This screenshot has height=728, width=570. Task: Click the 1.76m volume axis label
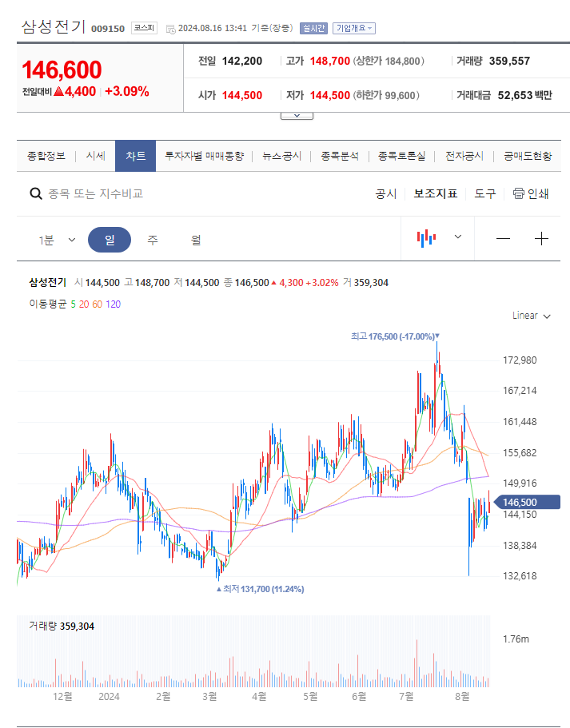click(x=516, y=639)
